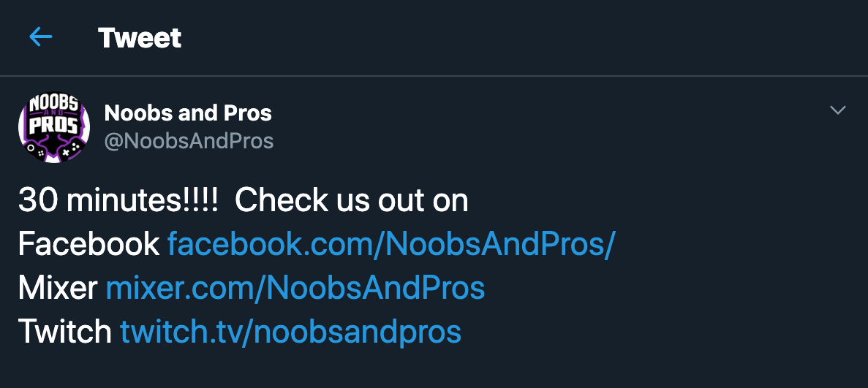Viewport: 868px width, 388px height.
Task: Open the facebook.com/NoobsAndPros/ link
Action: (391, 244)
